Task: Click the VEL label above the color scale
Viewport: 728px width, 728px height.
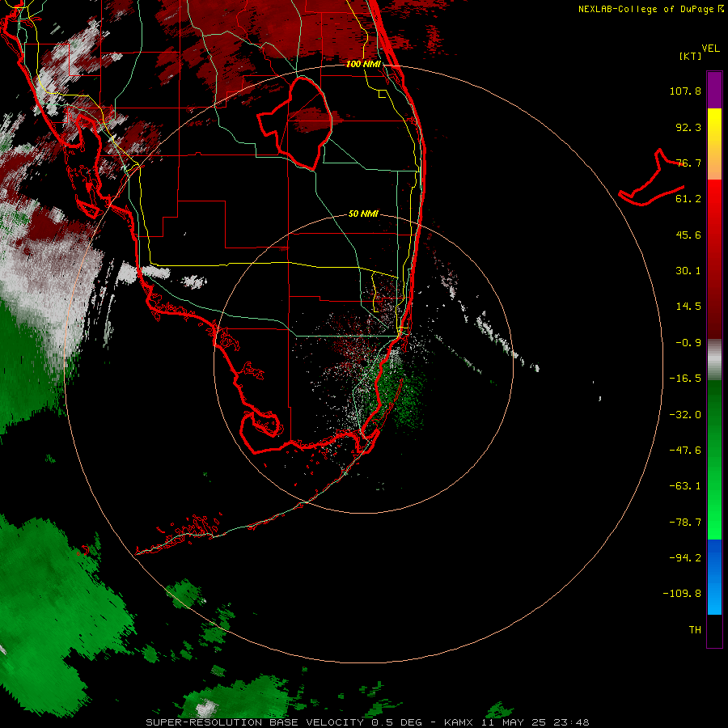Action: [710, 49]
